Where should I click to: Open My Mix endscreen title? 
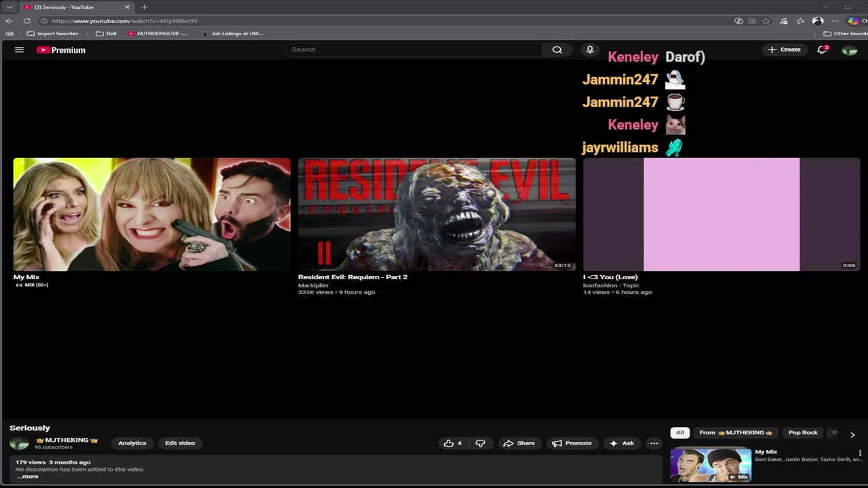point(26,277)
